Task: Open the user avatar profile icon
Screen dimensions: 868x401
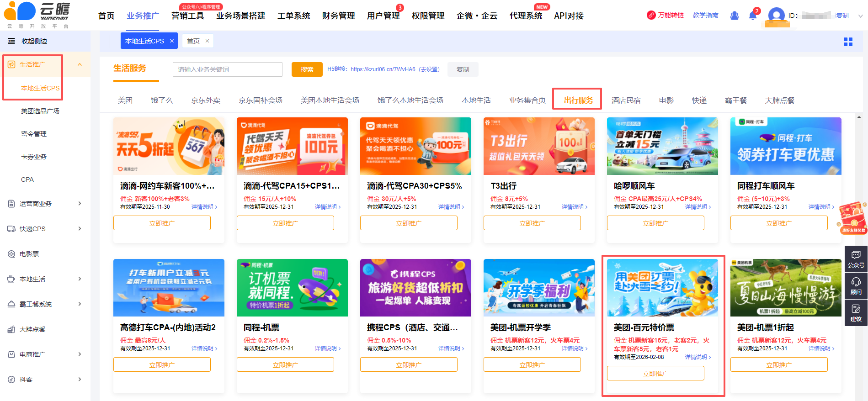Action: point(776,16)
